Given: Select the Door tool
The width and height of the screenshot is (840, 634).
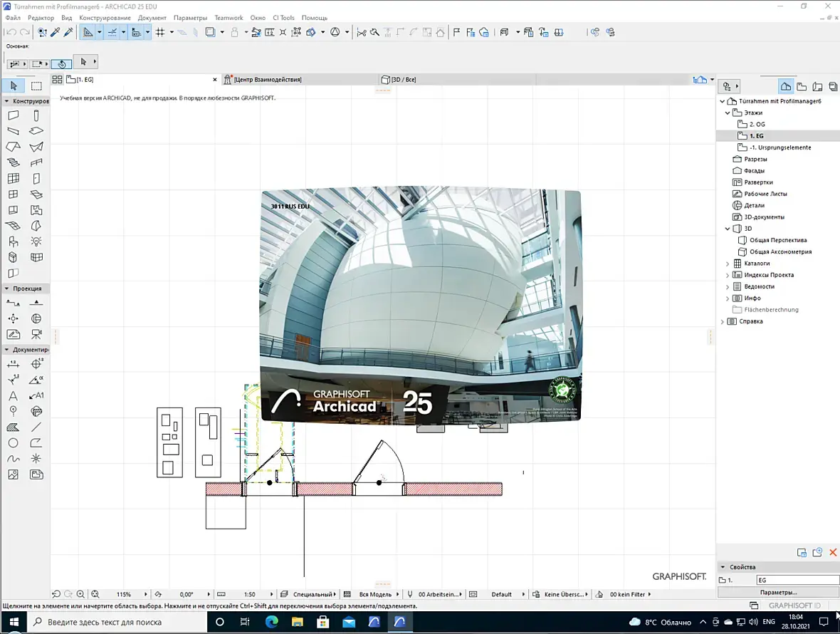Looking at the screenshot, I should pyautogui.click(x=36, y=179).
